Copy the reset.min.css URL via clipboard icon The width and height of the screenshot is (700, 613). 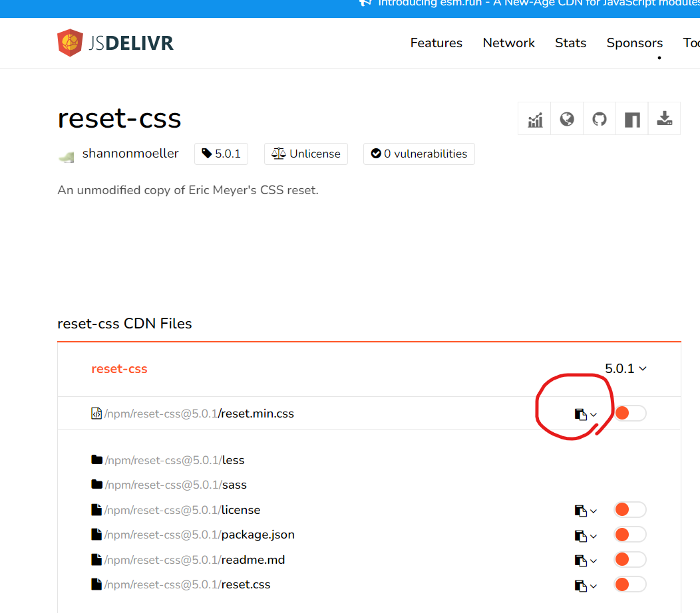coord(580,414)
